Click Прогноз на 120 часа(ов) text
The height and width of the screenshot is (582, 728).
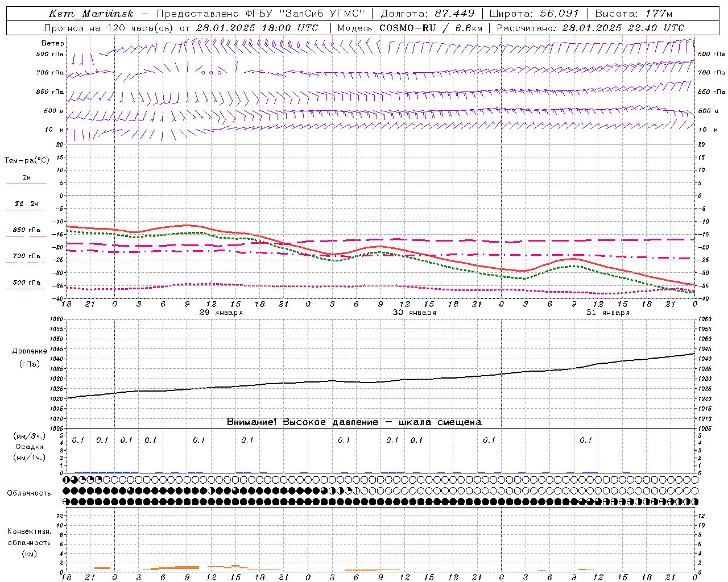(x=110, y=28)
